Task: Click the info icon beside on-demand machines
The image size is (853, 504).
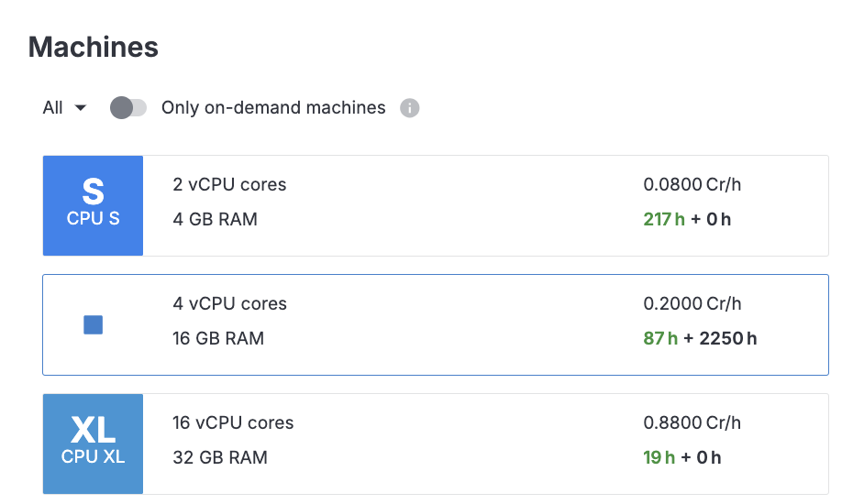Action: 410,108
